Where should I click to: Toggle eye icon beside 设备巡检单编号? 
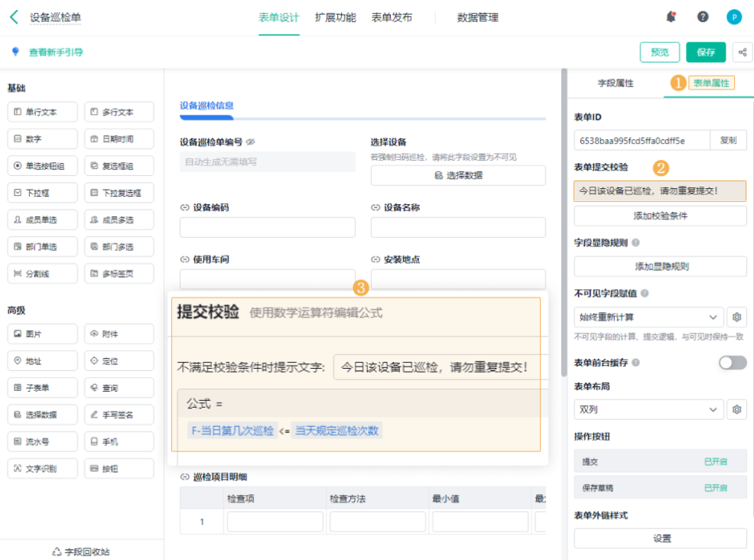(251, 142)
